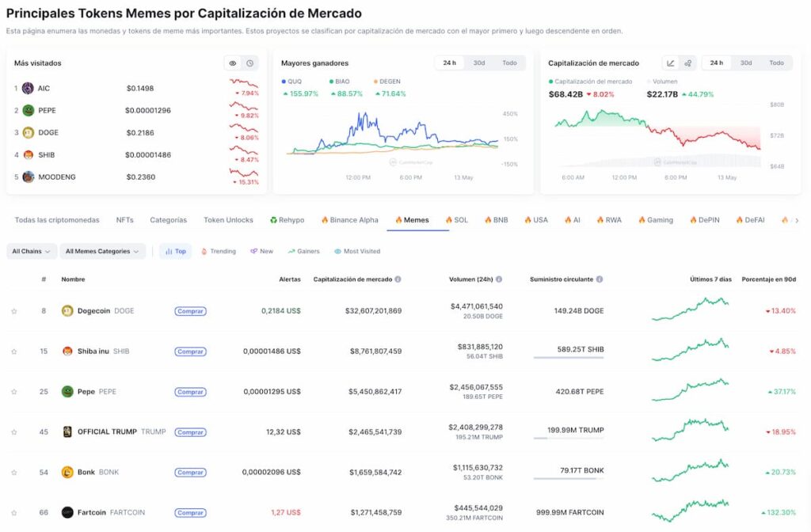Open the Memes tab

[x=412, y=220]
